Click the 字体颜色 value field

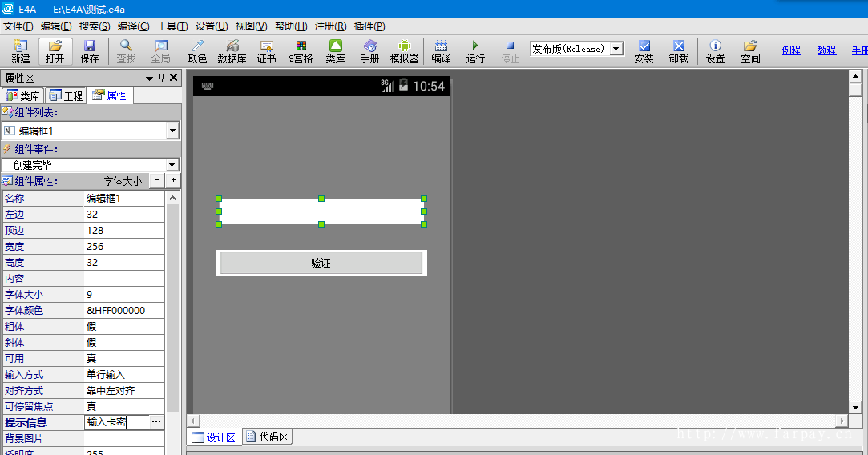tap(124, 310)
